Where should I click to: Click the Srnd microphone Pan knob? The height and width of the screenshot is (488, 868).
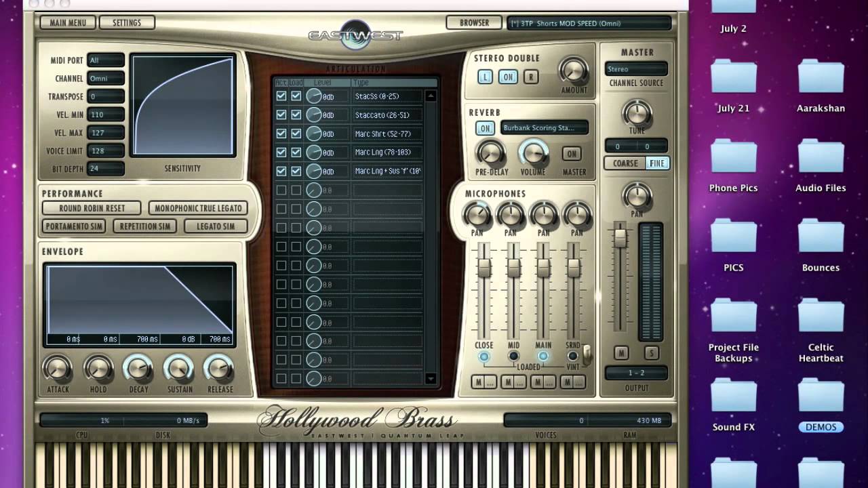(576, 216)
